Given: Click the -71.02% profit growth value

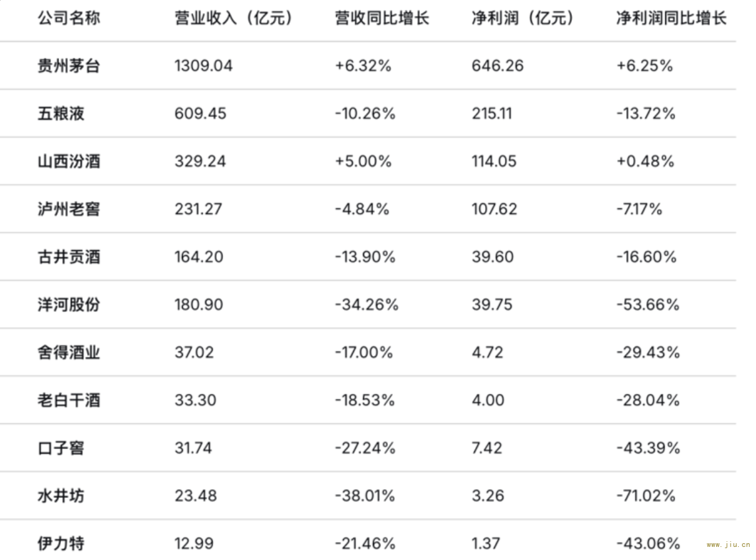Looking at the screenshot, I should [645, 496].
